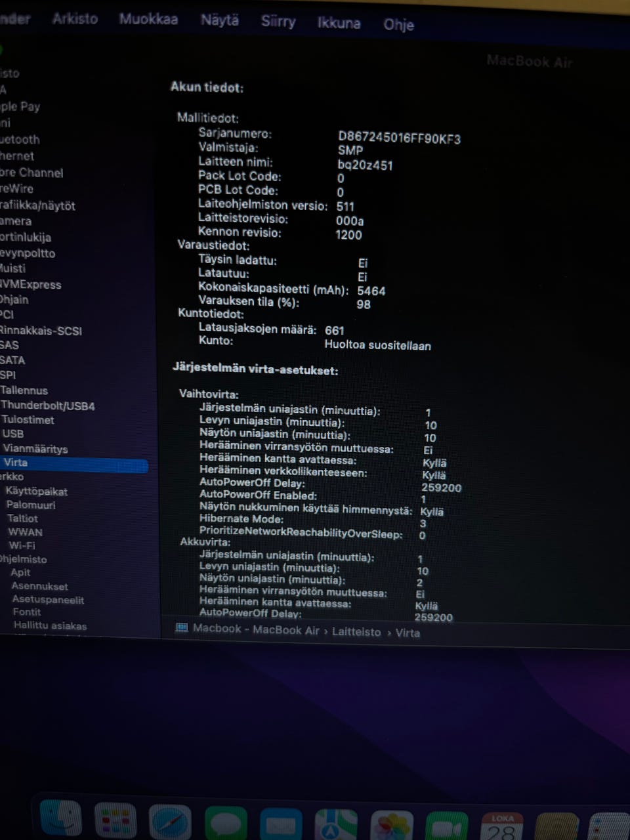
Task: Click Virta in the bottom path bar
Action: 408,633
